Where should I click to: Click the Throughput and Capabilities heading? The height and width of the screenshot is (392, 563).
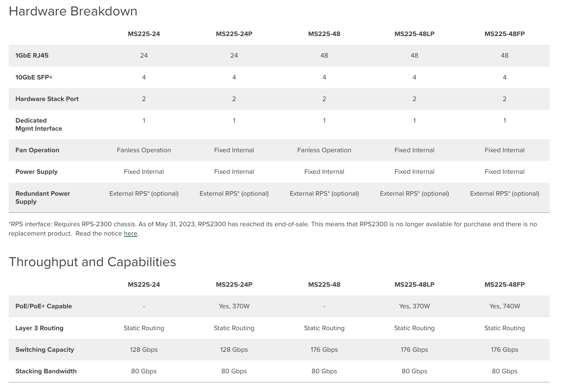pos(92,262)
